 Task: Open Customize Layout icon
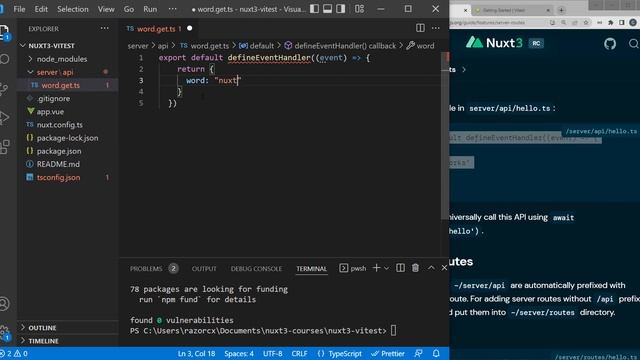359,9
